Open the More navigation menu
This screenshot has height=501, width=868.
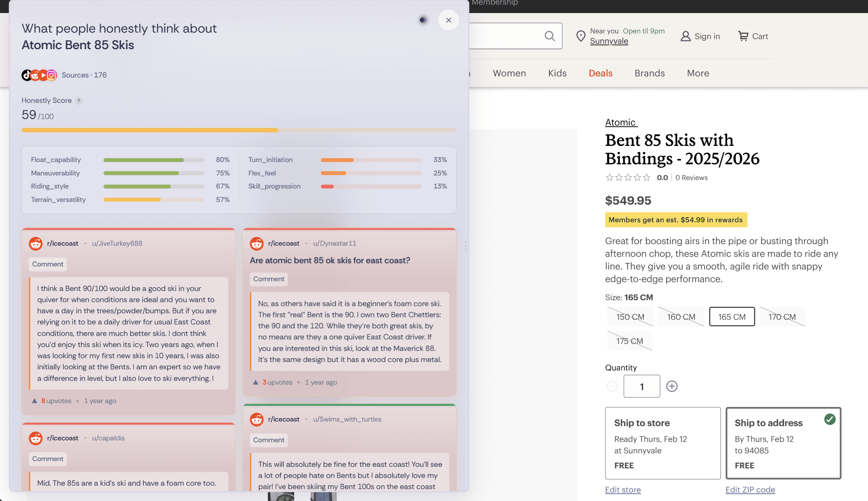698,73
